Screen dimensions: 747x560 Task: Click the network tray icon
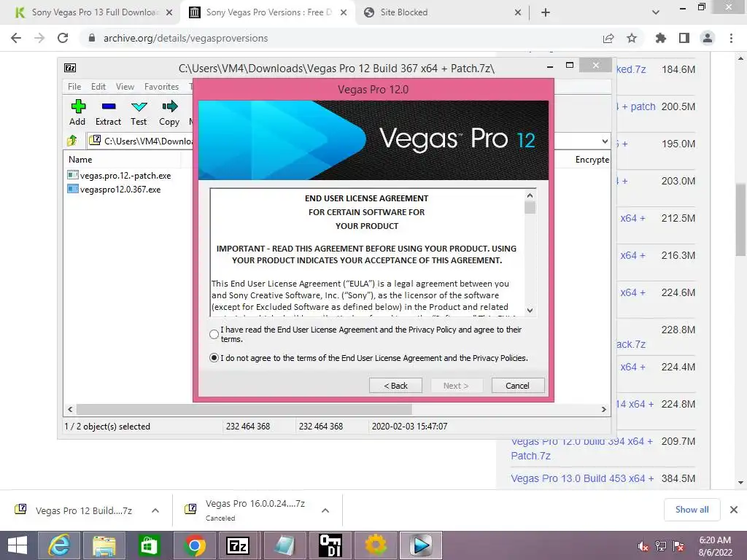(x=661, y=546)
